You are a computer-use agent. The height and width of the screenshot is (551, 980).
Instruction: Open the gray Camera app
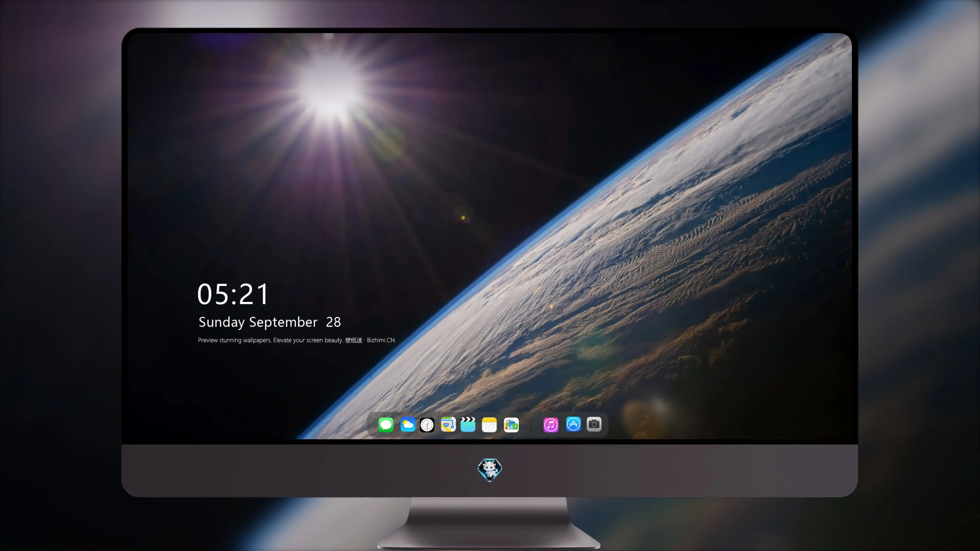coord(594,424)
